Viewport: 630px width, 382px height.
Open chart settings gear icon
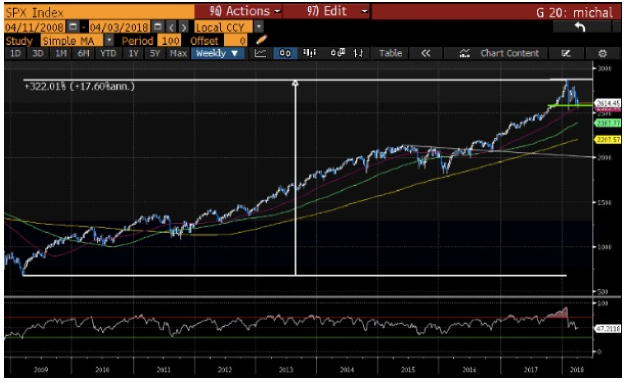(x=603, y=53)
